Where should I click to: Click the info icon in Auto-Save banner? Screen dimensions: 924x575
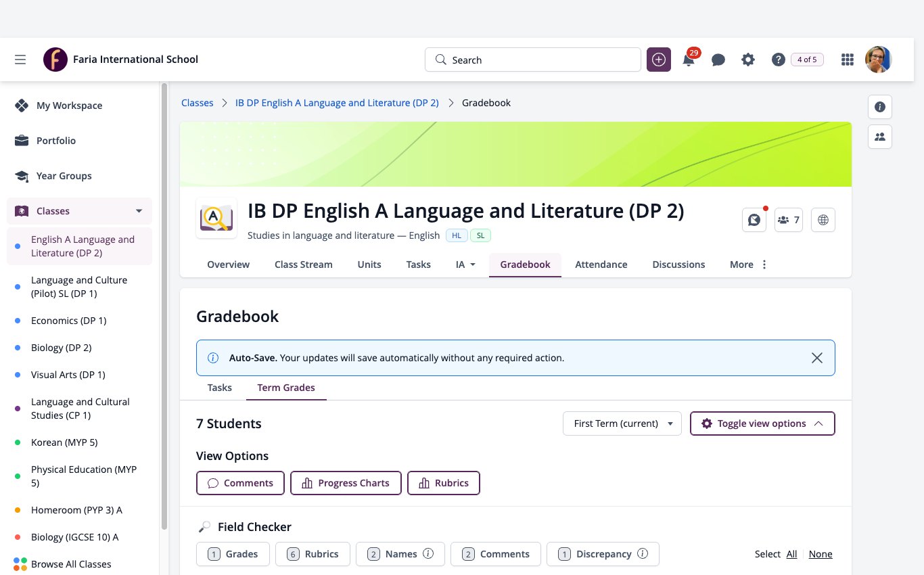point(213,358)
